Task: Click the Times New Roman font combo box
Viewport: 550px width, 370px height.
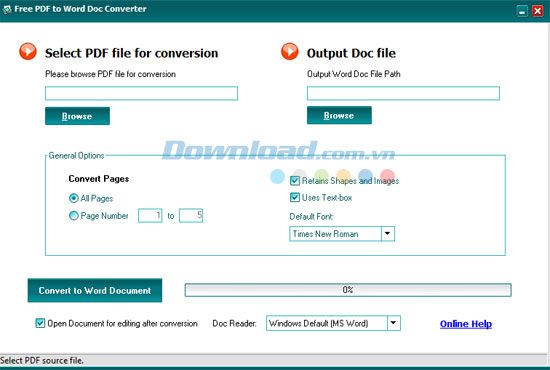Action: (342, 234)
